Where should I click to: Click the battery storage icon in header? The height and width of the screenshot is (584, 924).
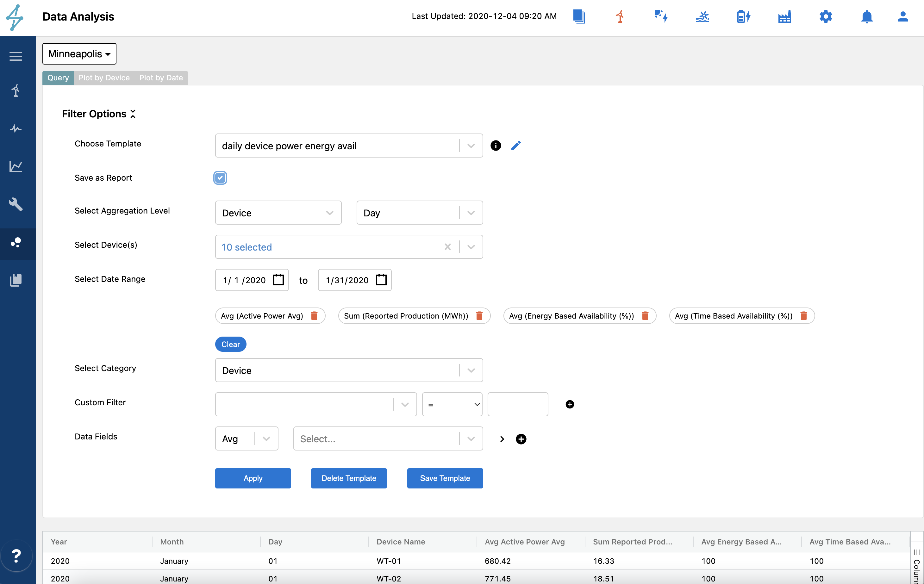pos(743,16)
